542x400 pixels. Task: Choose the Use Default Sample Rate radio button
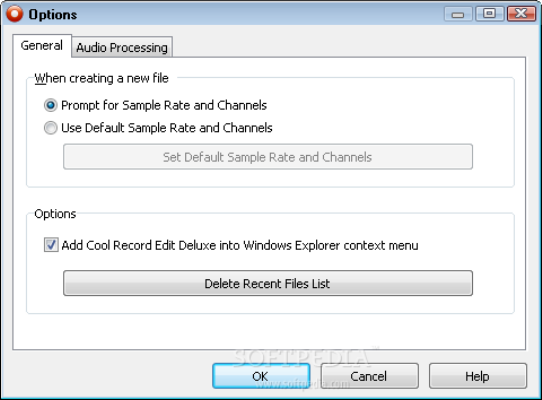click(50, 128)
